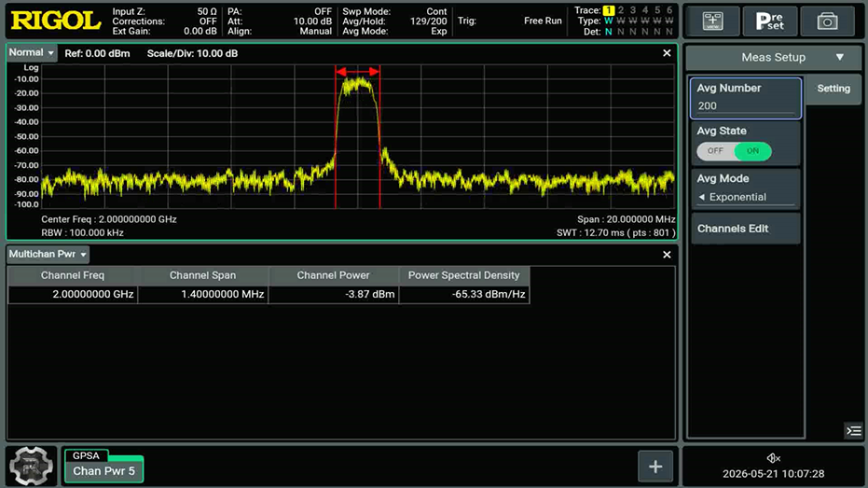Click the -65.33 dBm/Hz density cell
This screenshot has width=868, height=488.
coord(464,294)
